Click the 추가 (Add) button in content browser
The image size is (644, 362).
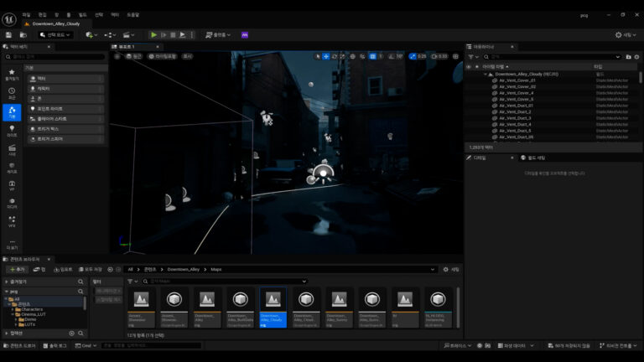pyautogui.click(x=17, y=269)
